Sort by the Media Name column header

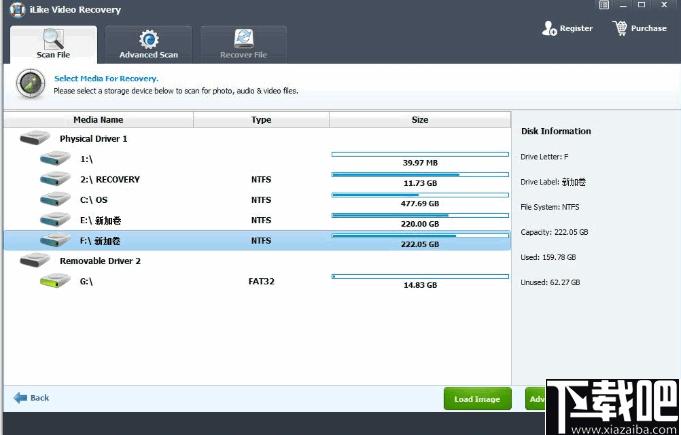click(99, 120)
